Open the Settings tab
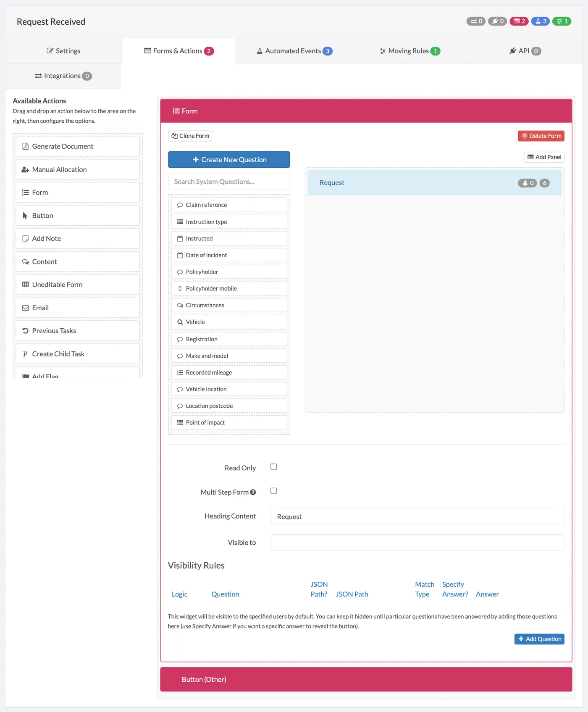Viewport: 588px width, 712px height. (x=63, y=51)
